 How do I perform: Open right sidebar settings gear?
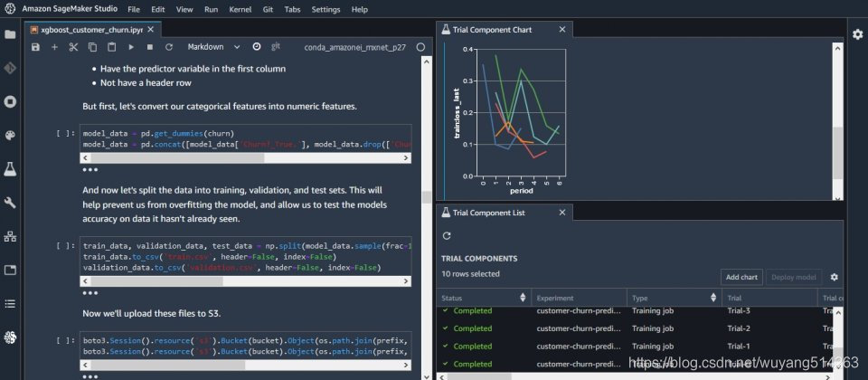click(857, 34)
